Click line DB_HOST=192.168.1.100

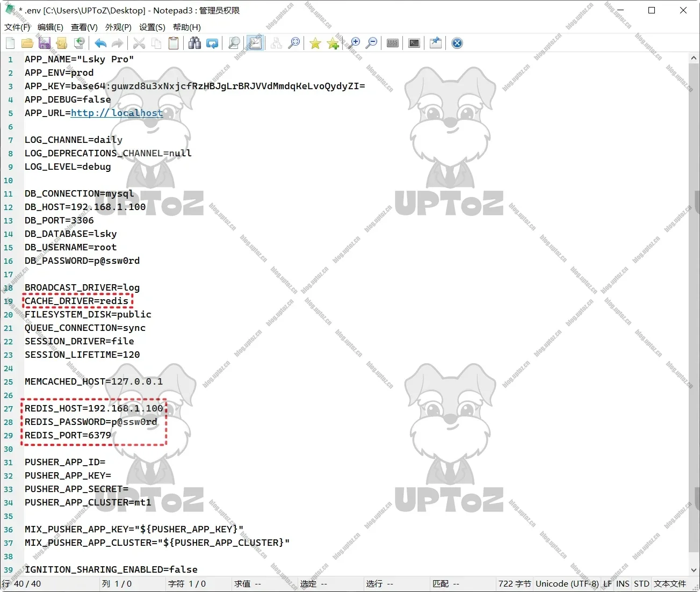[85, 207]
